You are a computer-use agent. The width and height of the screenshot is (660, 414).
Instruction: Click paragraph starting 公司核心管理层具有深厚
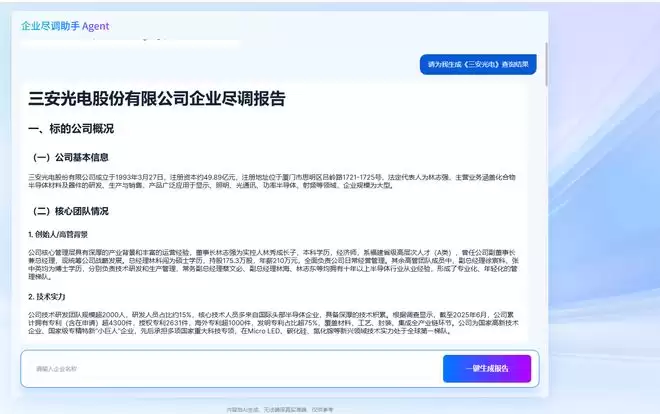273,265
